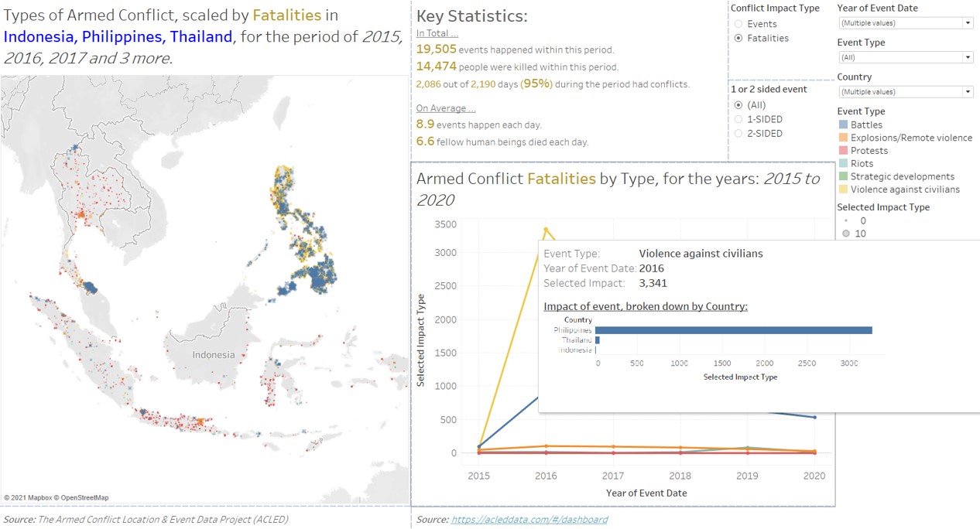Choose the 2-SIDED event option
The height and width of the screenshot is (529, 980).
coord(738,133)
